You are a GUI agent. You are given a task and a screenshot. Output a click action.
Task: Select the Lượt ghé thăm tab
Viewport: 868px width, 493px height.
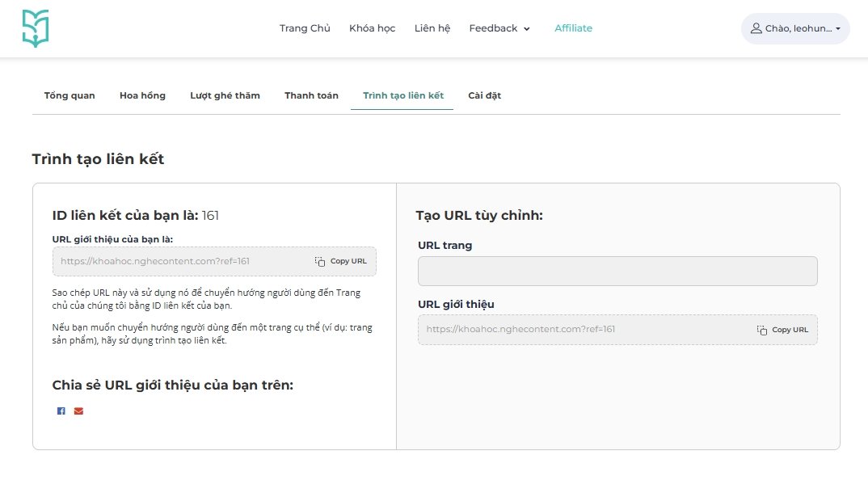[x=225, y=95]
